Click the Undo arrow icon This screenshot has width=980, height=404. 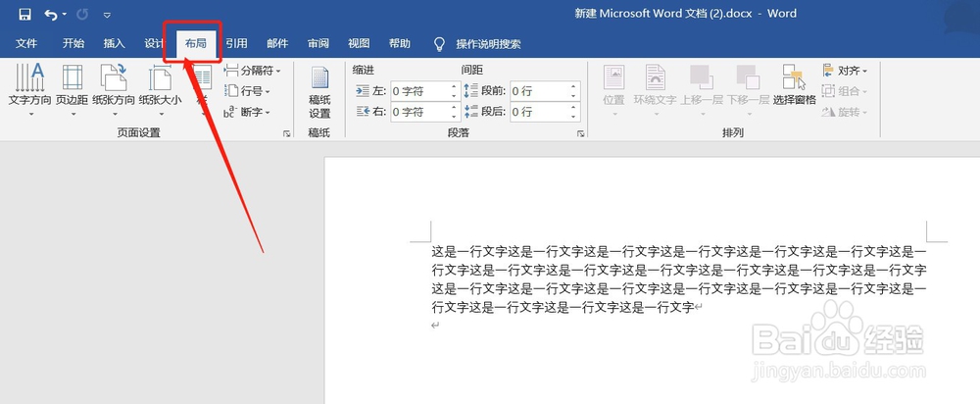point(51,14)
